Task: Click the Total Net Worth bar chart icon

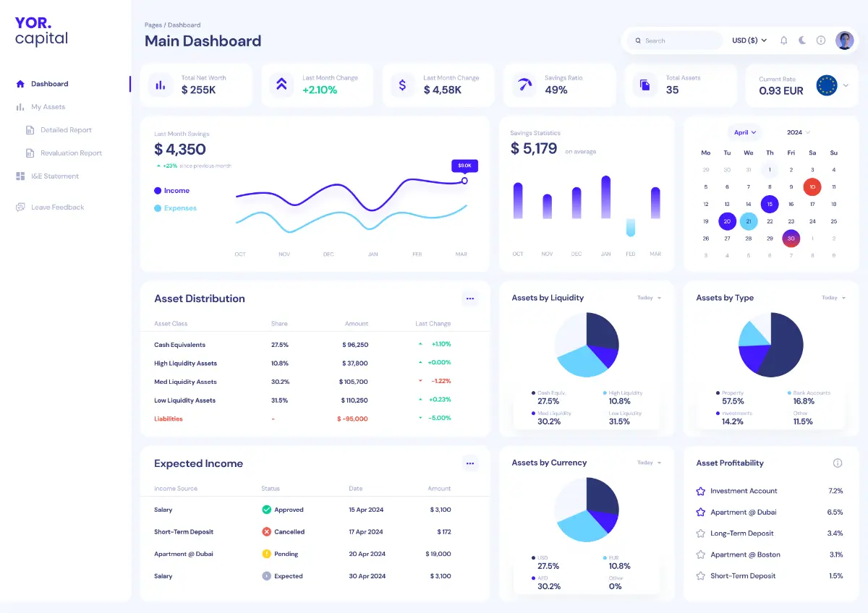Action: pyautogui.click(x=161, y=85)
